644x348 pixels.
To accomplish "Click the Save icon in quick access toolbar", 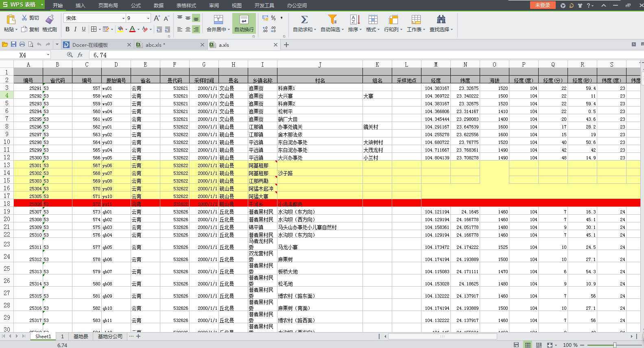I will (13, 44).
